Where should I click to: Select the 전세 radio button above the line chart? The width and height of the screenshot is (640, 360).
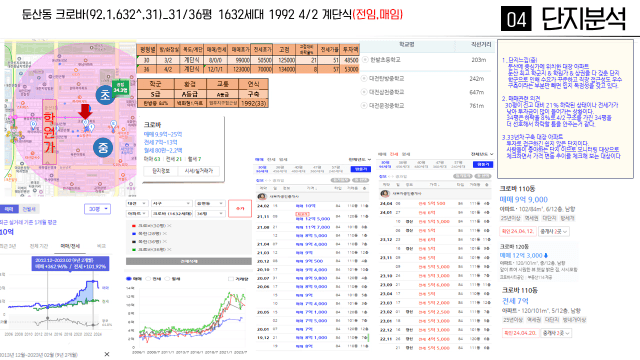point(149,279)
